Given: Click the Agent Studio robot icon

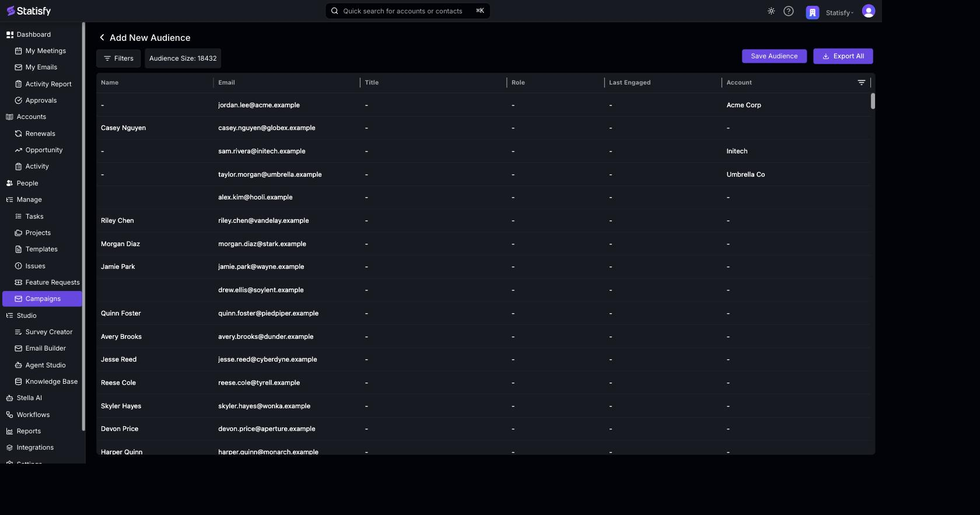Looking at the screenshot, I should tap(18, 365).
